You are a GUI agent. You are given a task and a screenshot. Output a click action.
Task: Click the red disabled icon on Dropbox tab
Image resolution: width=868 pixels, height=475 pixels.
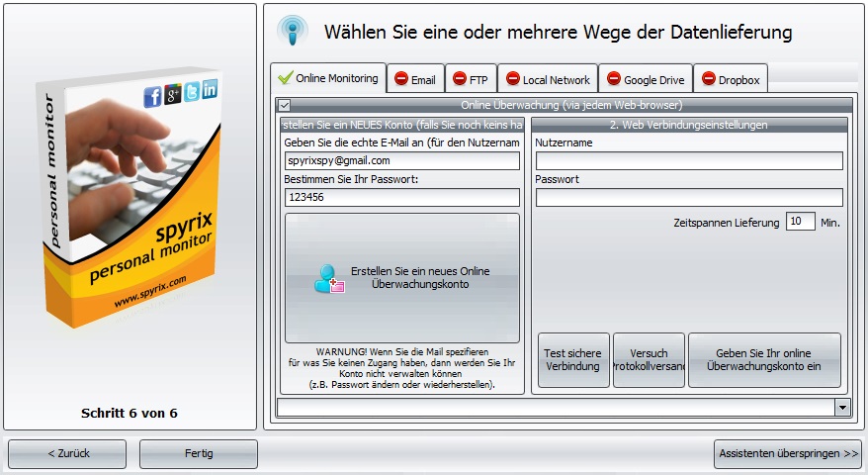[x=709, y=79]
